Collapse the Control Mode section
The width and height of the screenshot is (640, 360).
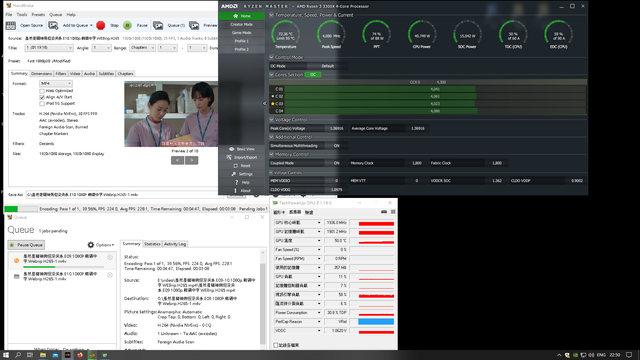pyautogui.click(x=271, y=58)
